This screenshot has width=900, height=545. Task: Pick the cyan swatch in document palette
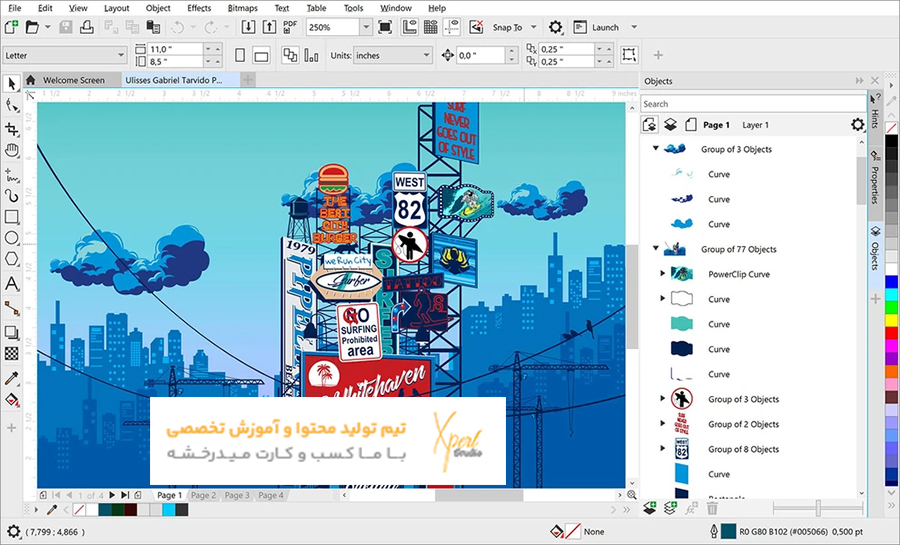[x=168, y=509]
